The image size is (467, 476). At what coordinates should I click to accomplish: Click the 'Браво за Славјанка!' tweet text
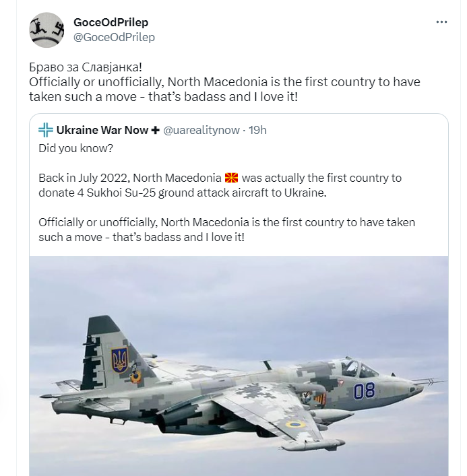[x=86, y=67]
